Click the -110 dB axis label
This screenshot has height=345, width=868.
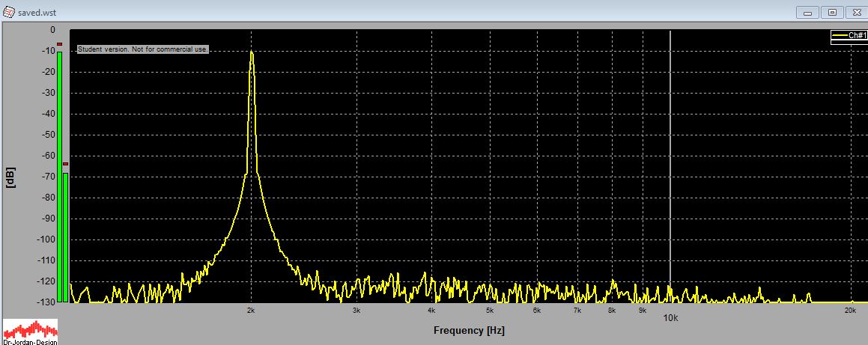46,260
